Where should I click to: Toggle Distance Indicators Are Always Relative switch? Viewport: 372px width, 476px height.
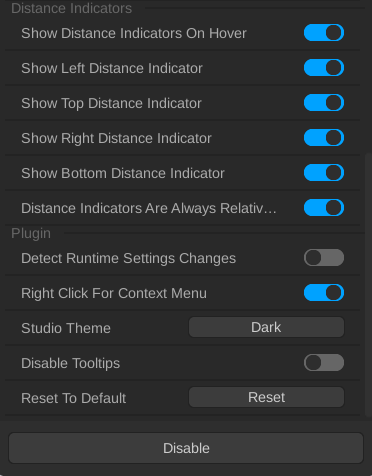coord(324,208)
